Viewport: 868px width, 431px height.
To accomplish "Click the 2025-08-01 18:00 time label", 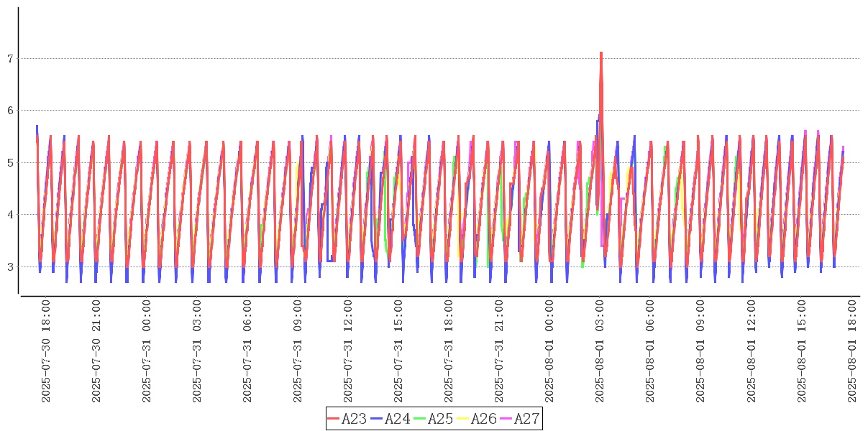I will click(851, 351).
